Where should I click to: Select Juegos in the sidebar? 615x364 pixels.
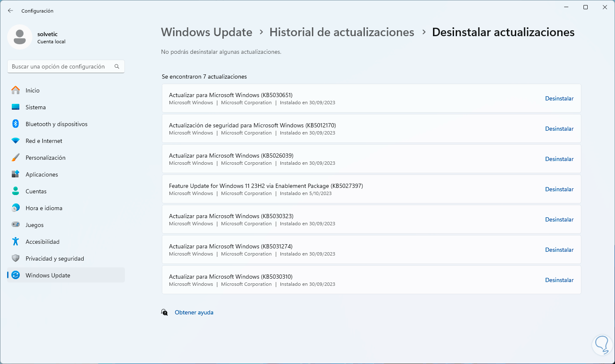(34, 225)
